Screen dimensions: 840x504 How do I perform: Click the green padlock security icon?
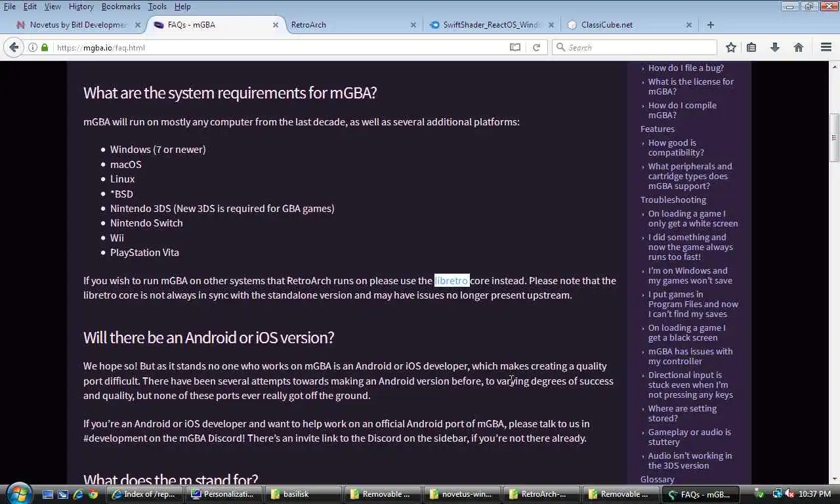click(45, 47)
